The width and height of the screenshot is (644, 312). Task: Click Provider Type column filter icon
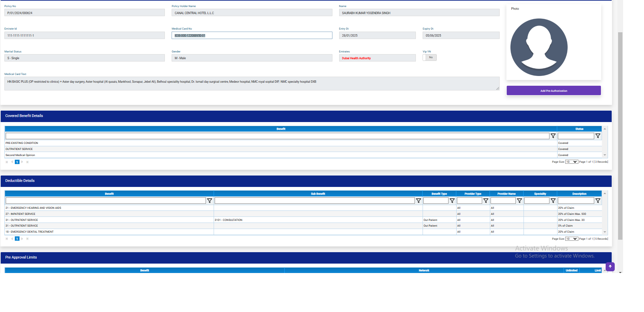(486, 201)
